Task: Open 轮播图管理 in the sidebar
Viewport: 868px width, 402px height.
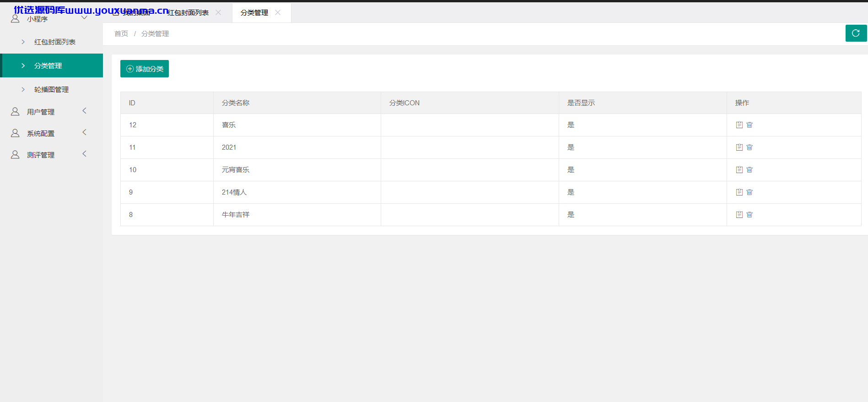Action: click(x=51, y=89)
